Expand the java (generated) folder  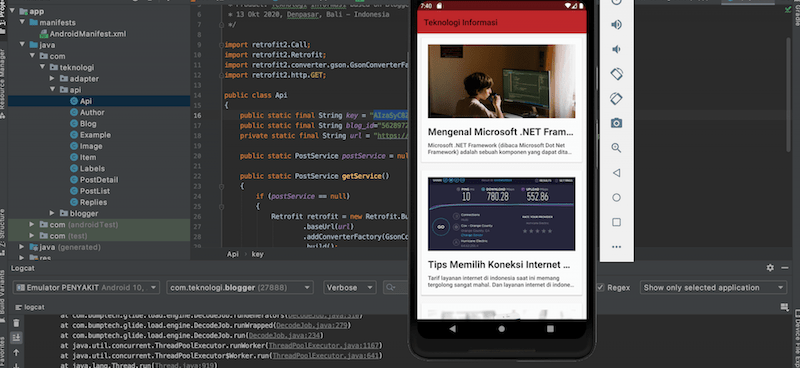click(22, 247)
